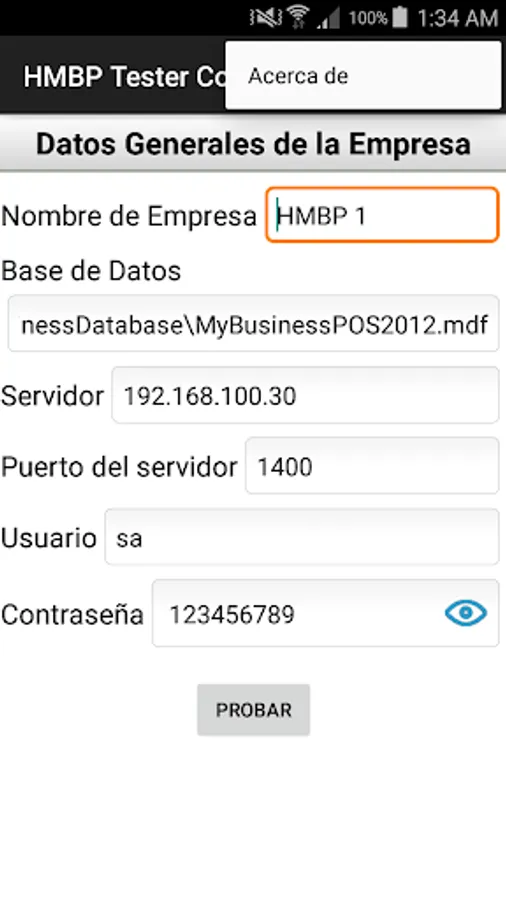Tap the battery icon in status bar
Screen dimensions: 506x900
[400, 17]
